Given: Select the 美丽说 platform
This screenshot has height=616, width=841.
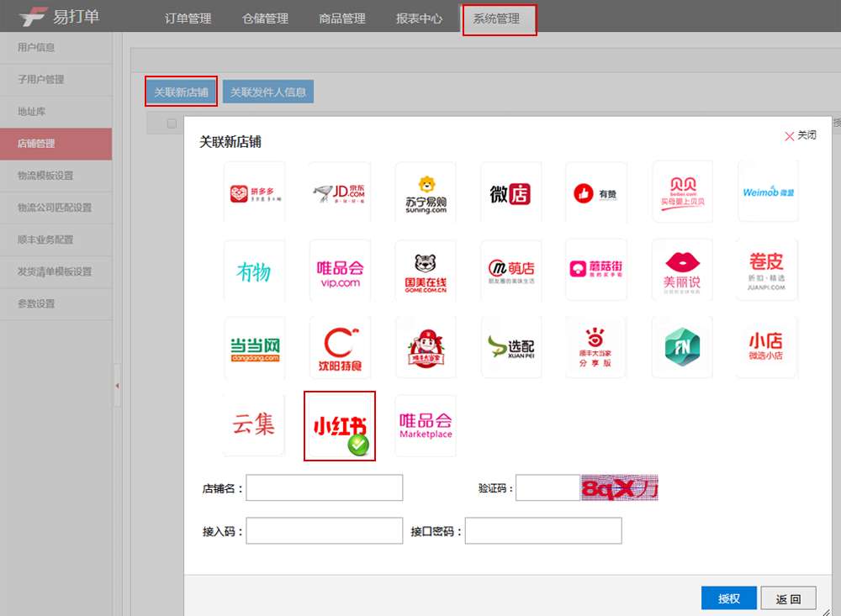Looking at the screenshot, I should [x=682, y=270].
